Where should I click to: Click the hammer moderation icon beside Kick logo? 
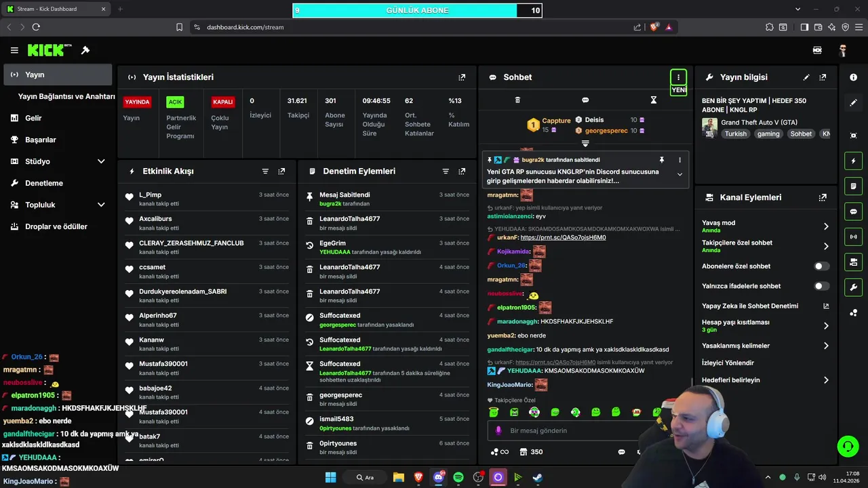[85, 50]
